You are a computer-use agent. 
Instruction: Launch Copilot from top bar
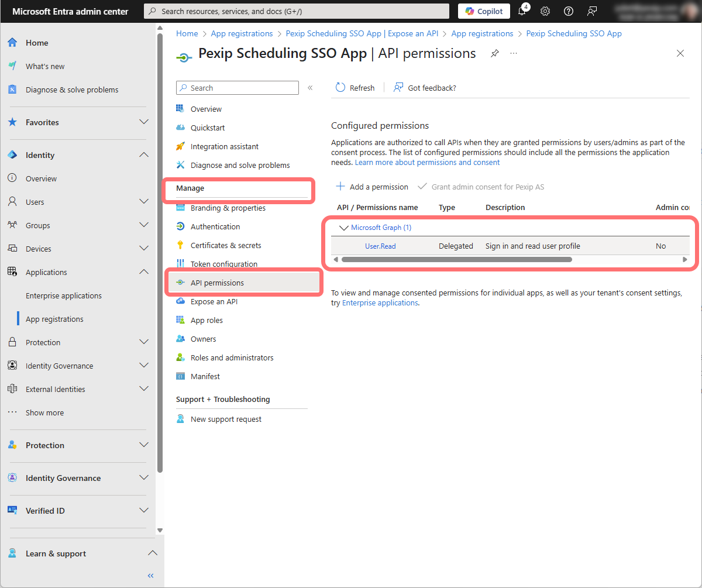tap(484, 11)
